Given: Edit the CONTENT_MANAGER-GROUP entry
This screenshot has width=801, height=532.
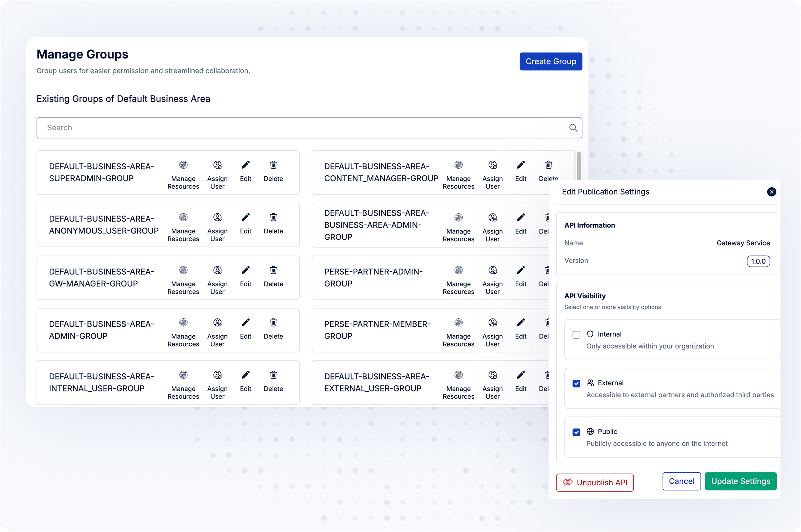Looking at the screenshot, I should point(521,165).
